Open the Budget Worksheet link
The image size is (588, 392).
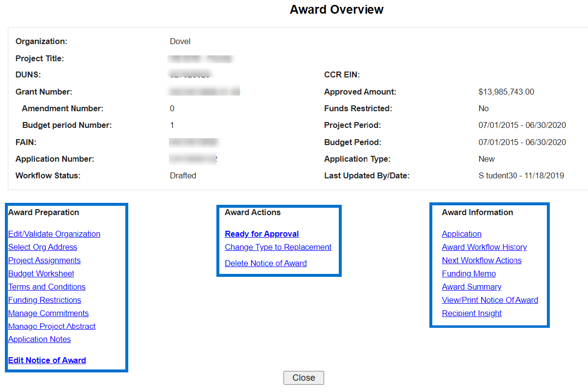click(x=41, y=274)
